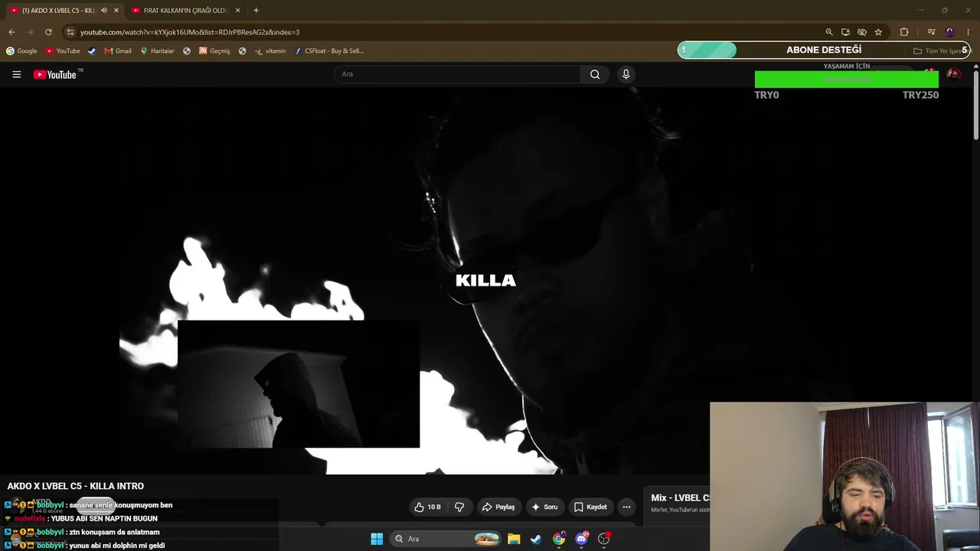Open the Haritalar bookmark

(x=157, y=51)
